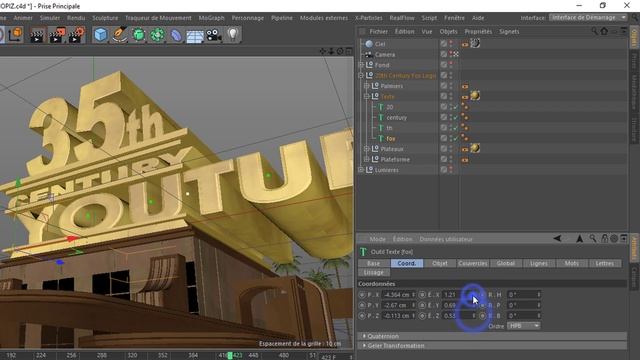Toggle viewport maximize square icon
This screenshot has width=640, height=360.
coord(349,51)
